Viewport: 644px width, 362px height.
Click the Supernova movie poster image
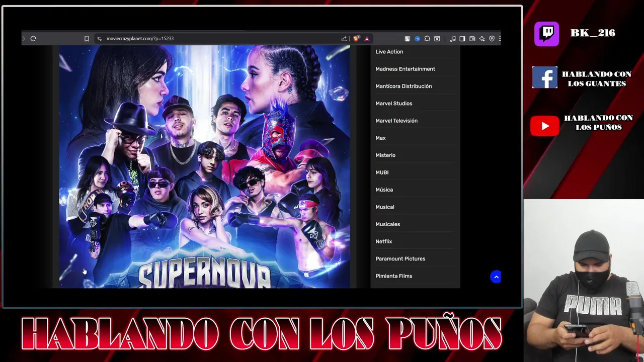coord(204,166)
